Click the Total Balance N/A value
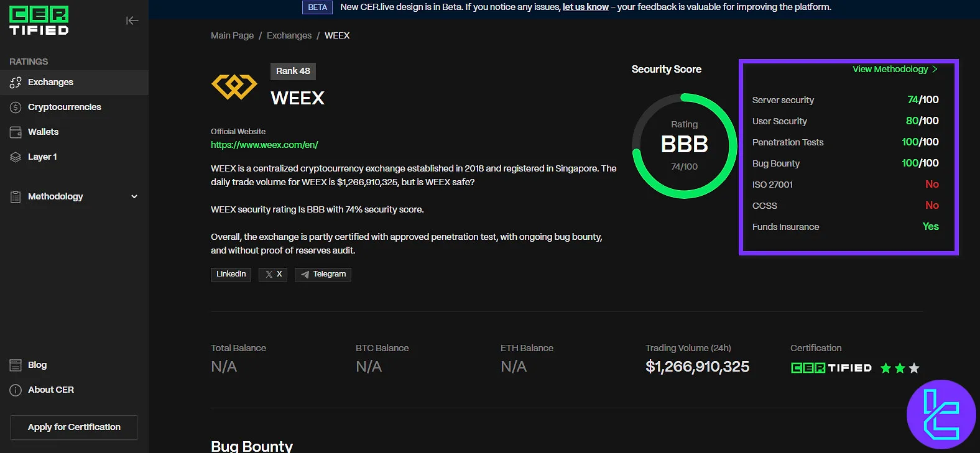The image size is (980, 453). coord(224,367)
